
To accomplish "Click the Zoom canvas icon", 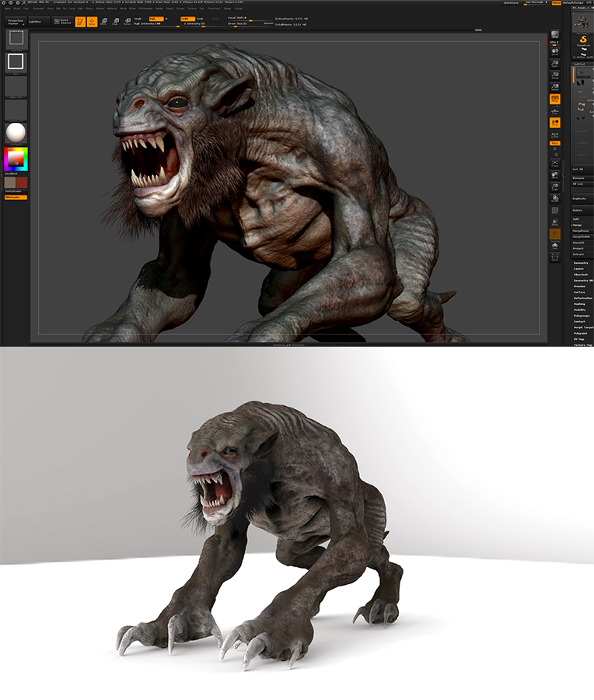I will click(554, 65).
